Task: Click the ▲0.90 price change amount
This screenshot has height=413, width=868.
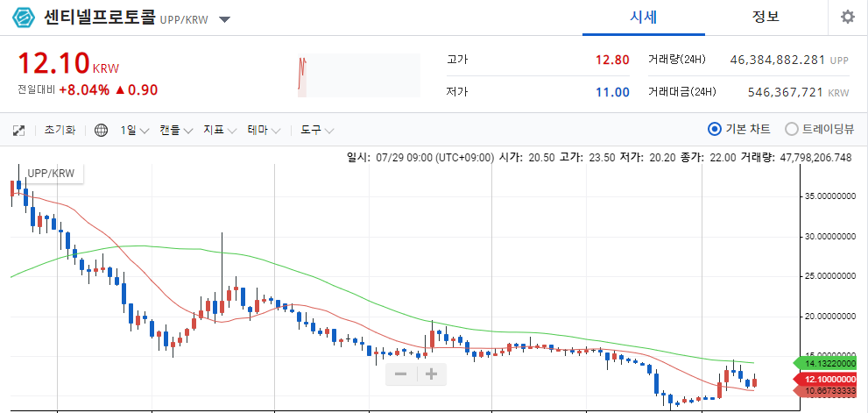Action: [x=136, y=90]
